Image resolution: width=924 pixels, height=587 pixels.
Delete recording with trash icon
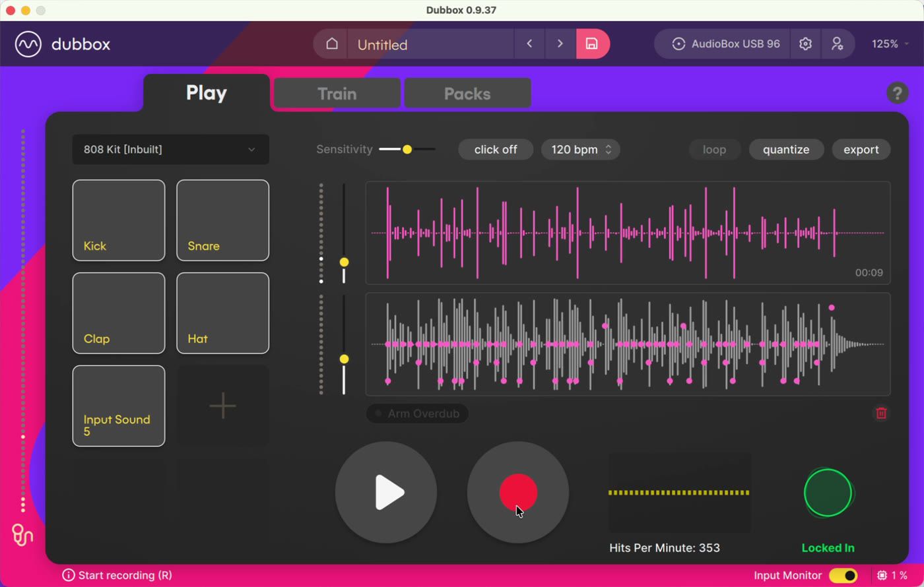[x=881, y=414]
